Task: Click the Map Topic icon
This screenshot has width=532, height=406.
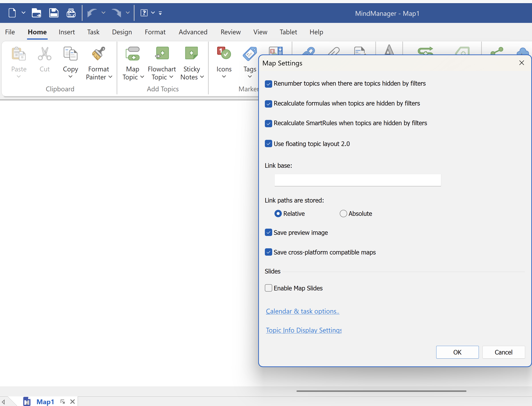Action: coord(133,54)
